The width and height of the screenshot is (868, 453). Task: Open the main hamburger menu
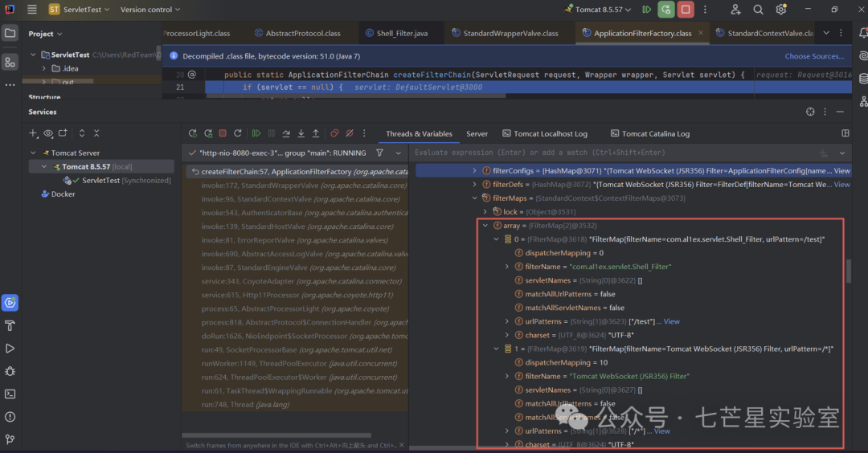(x=32, y=10)
